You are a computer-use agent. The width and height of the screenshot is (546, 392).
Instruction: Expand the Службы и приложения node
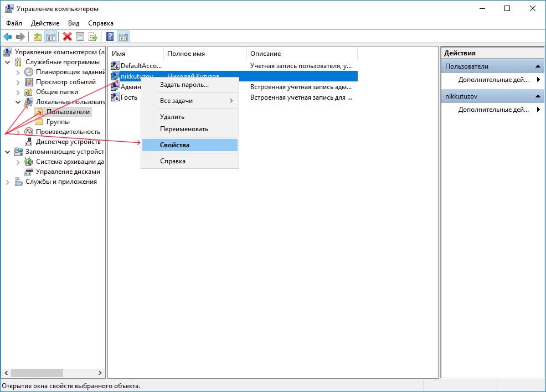(8, 182)
